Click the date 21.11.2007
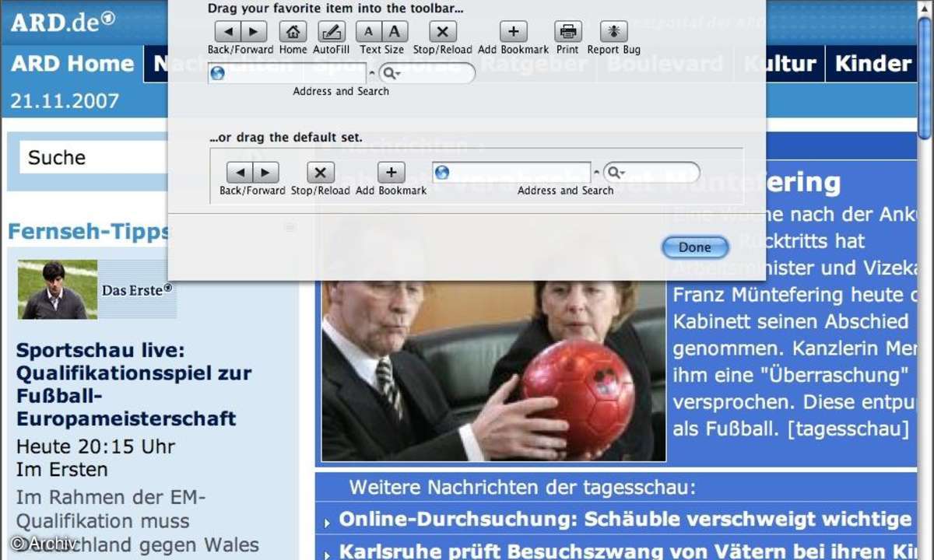 65,101
